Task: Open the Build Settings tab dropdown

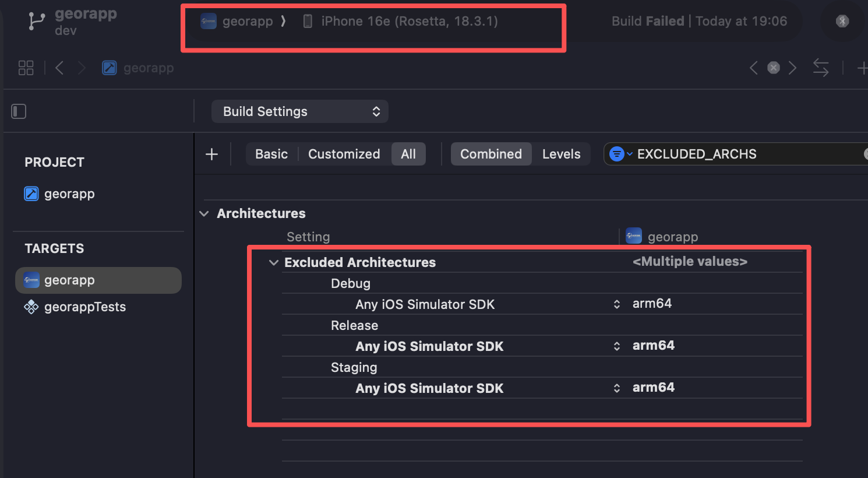Action: point(299,111)
